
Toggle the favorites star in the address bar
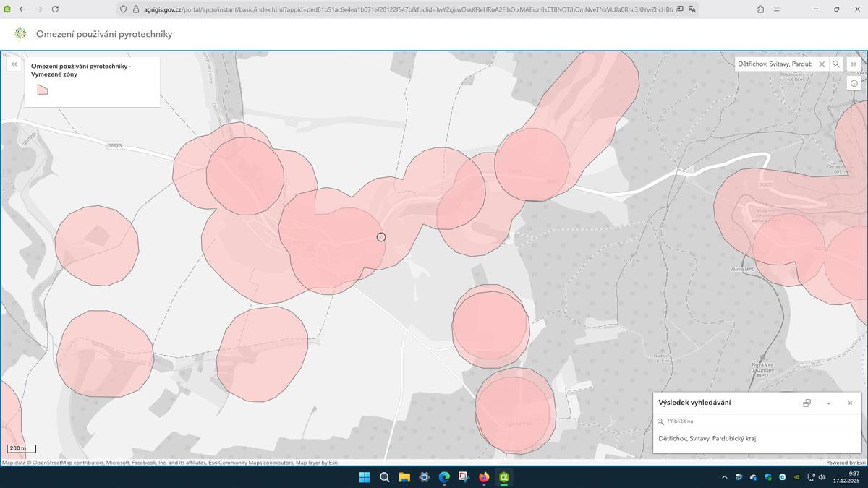coord(759,10)
